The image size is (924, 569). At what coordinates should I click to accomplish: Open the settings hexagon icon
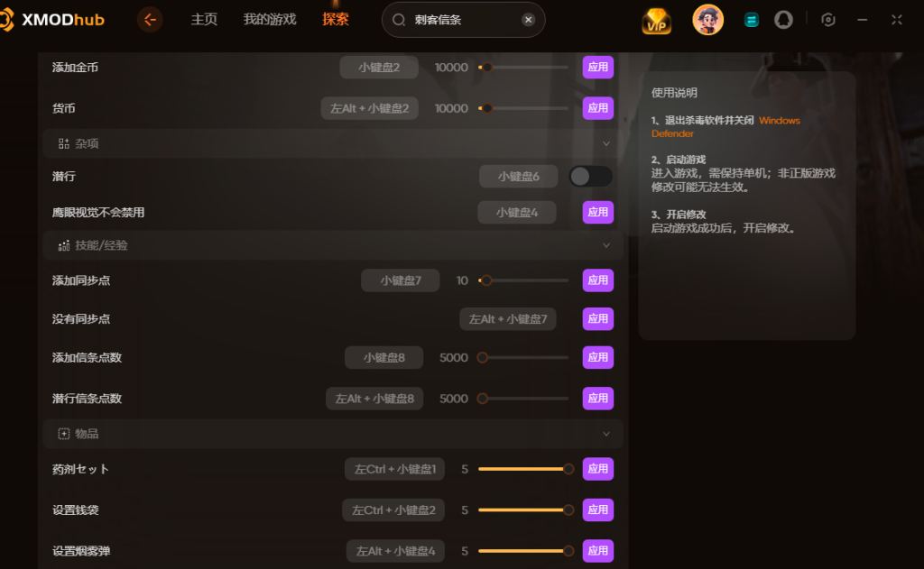coord(828,20)
